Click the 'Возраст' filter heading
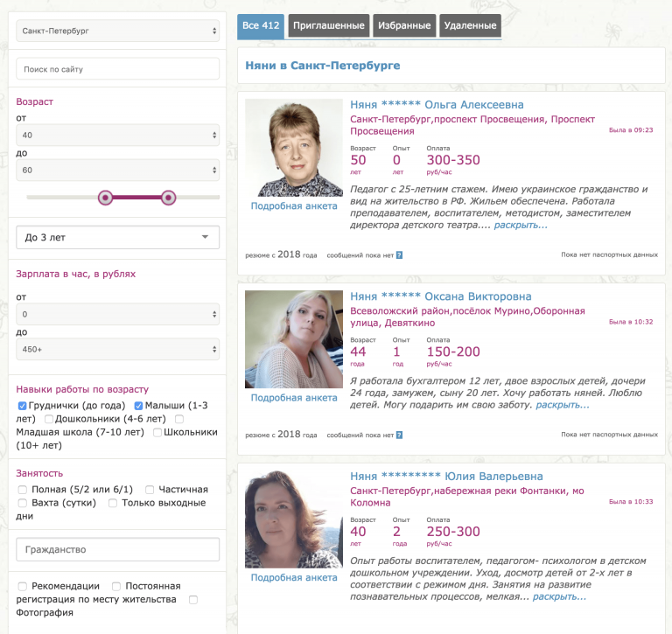 tap(35, 102)
